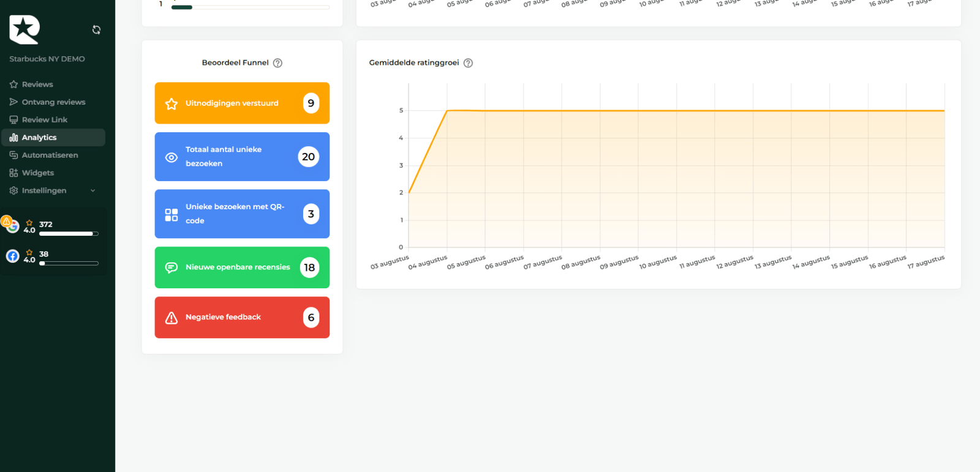Open Ontvang reviews page
980x472 pixels.
53,102
